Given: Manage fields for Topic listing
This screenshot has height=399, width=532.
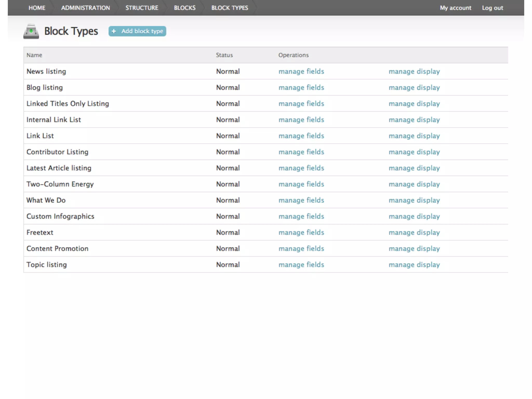Looking at the screenshot, I should [301, 265].
